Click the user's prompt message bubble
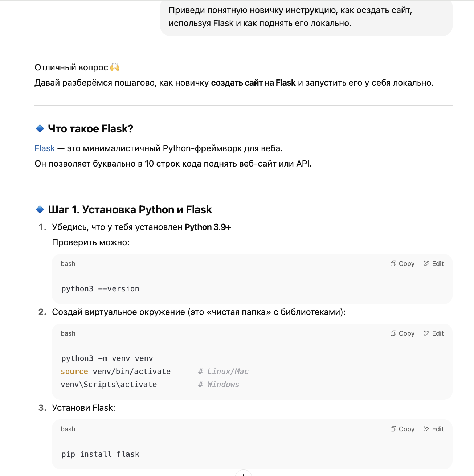The height and width of the screenshot is (476, 474). [306, 17]
